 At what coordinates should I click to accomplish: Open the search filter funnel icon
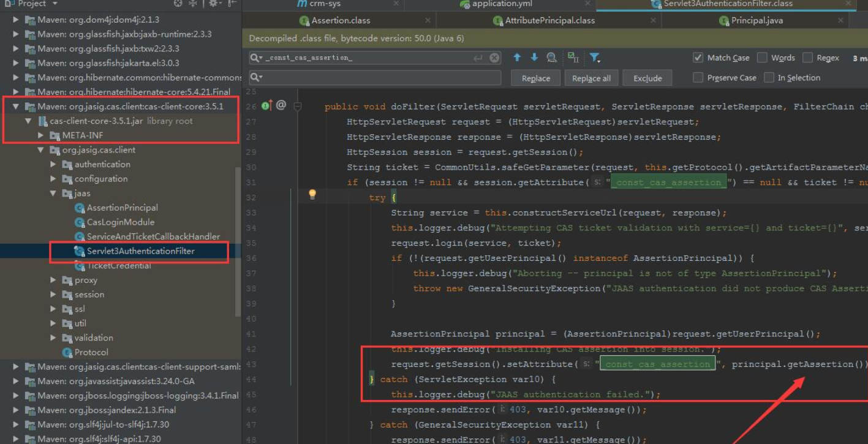[594, 58]
